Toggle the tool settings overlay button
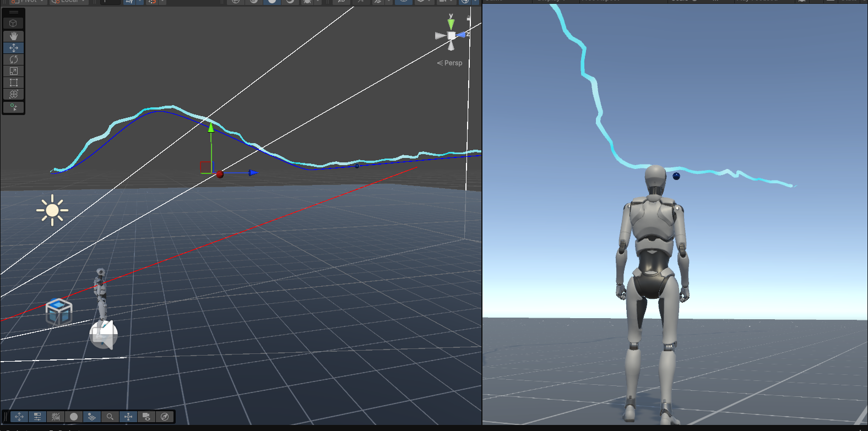868x431 pixels. (x=37, y=417)
